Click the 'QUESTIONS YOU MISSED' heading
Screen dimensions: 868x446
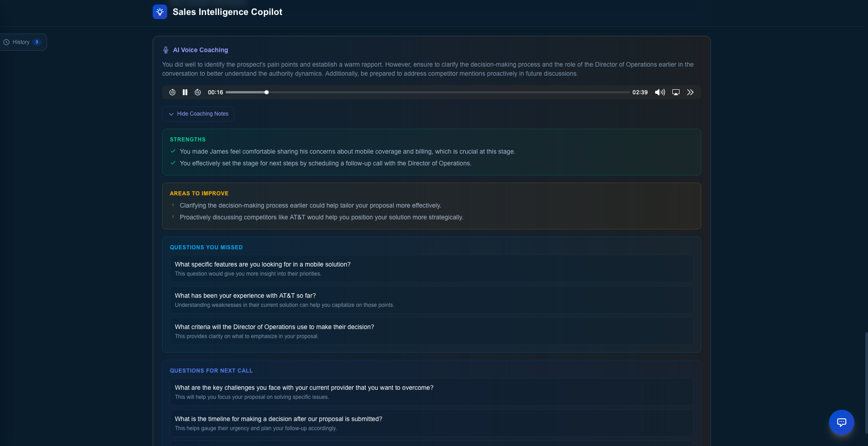coord(206,247)
